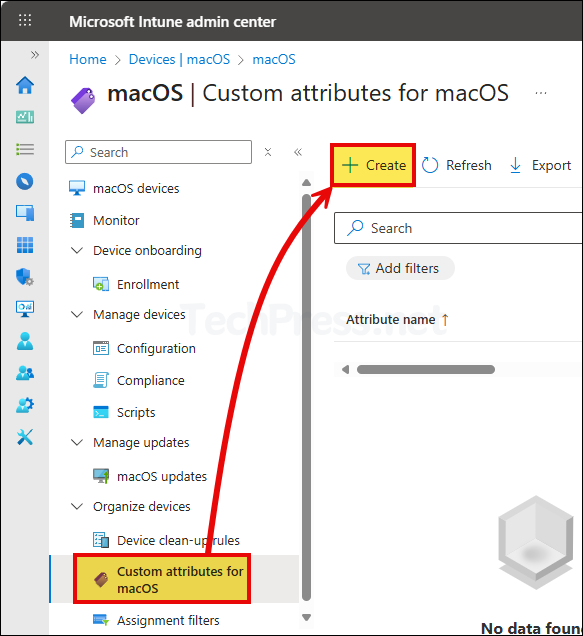Collapse the Organize devices section
This screenshot has width=583, height=636.
coord(77,507)
